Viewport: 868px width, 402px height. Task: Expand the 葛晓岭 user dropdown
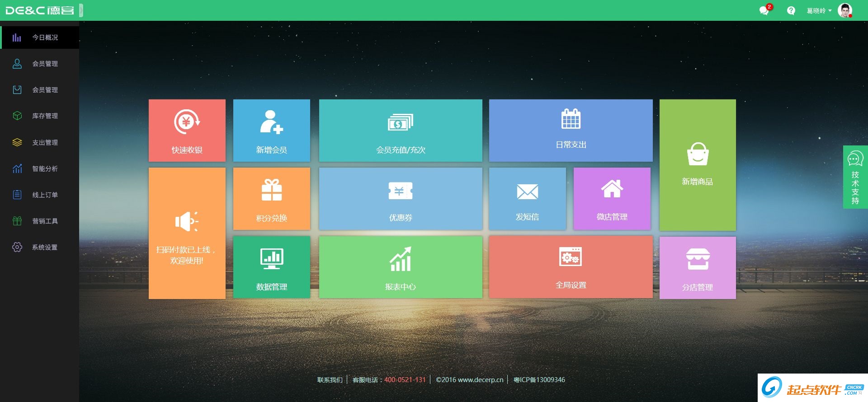pyautogui.click(x=819, y=11)
